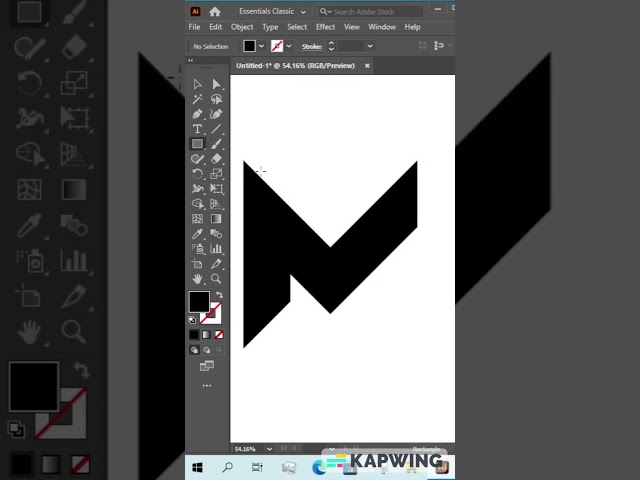The width and height of the screenshot is (640, 480).
Task: Activate the Zoom tool magnifier
Action: click(x=216, y=279)
